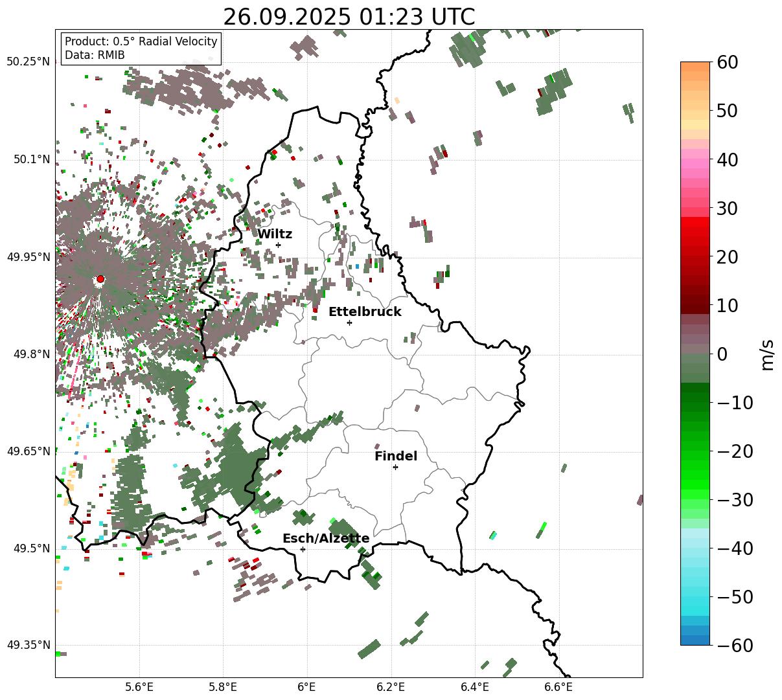Click the Wiltz station cross marker
The image size is (782, 700).
pyautogui.click(x=278, y=245)
